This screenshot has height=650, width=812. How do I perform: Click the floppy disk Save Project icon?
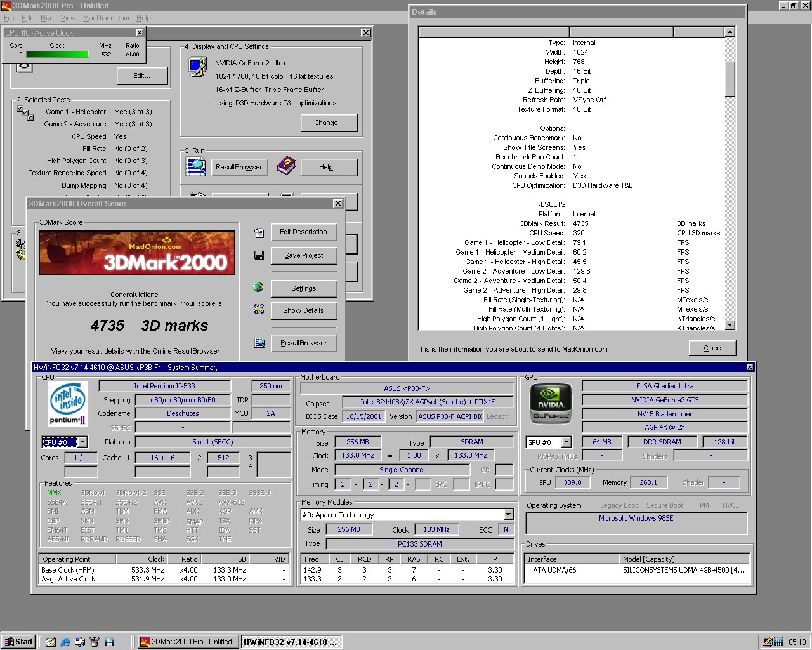[x=259, y=255]
